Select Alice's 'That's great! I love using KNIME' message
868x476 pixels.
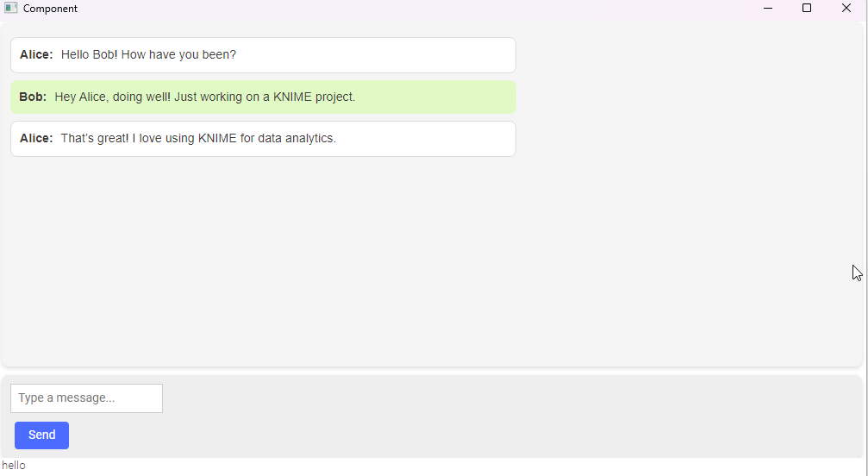pyautogui.click(x=263, y=138)
